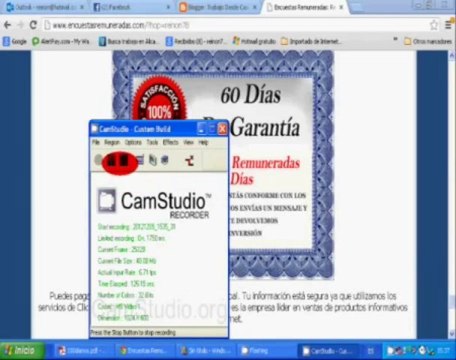This screenshot has height=360, width=456.
Task: Expand the Otros marcadores folder
Action: (x=428, y=41)
